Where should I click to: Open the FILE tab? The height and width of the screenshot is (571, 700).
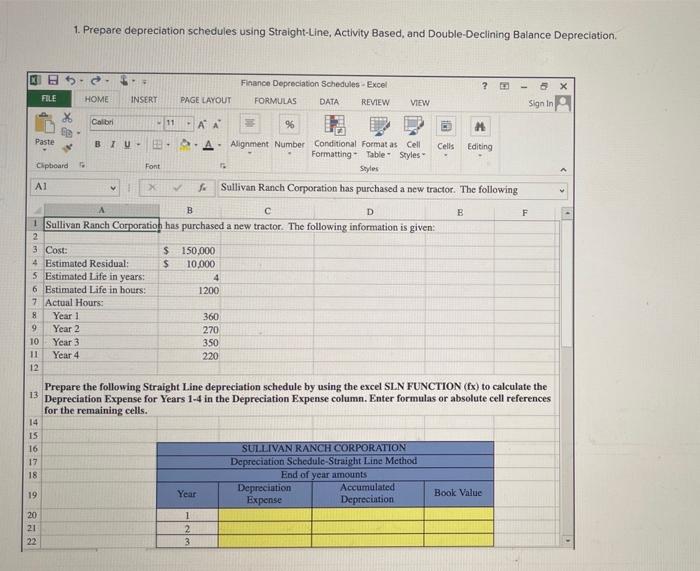pos(49,99)
